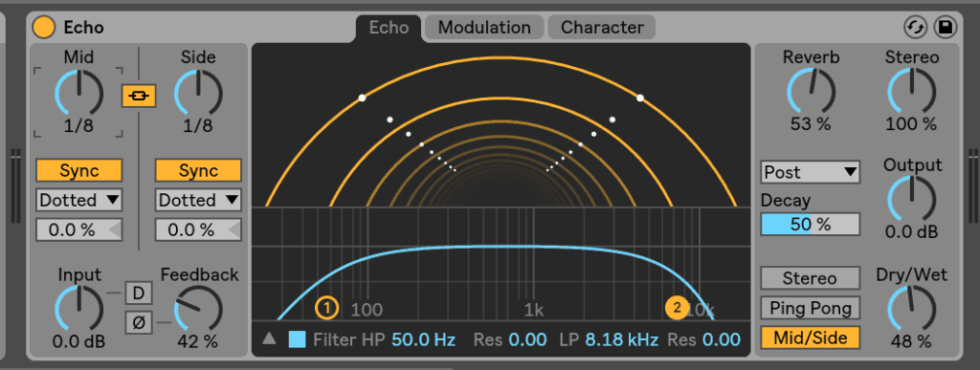Click the clip dry signal D button

click(x=139, y=293)
